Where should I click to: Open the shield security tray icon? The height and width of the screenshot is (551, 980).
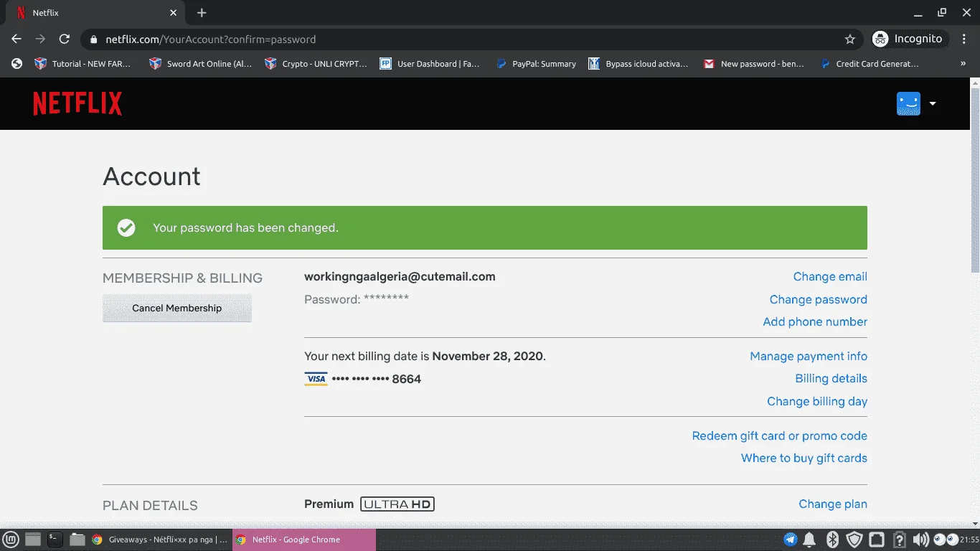coord(854,540)
